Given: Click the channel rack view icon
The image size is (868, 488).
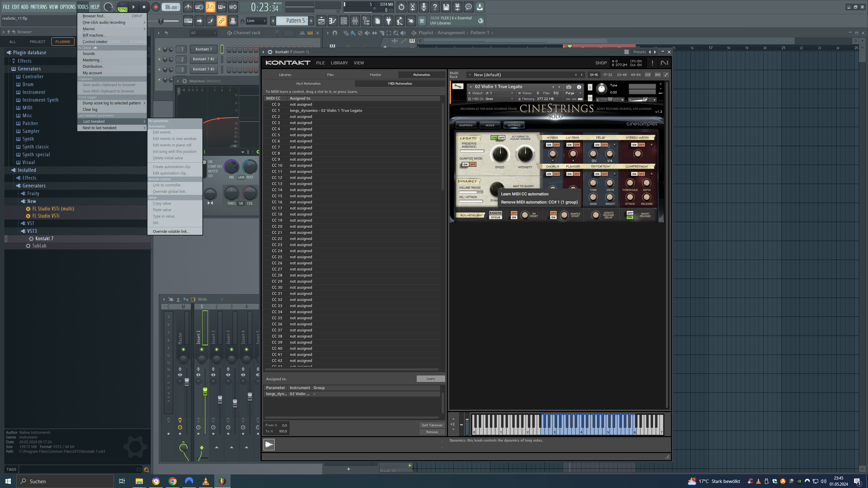Looking at the screenshot, I should [343, 21].
